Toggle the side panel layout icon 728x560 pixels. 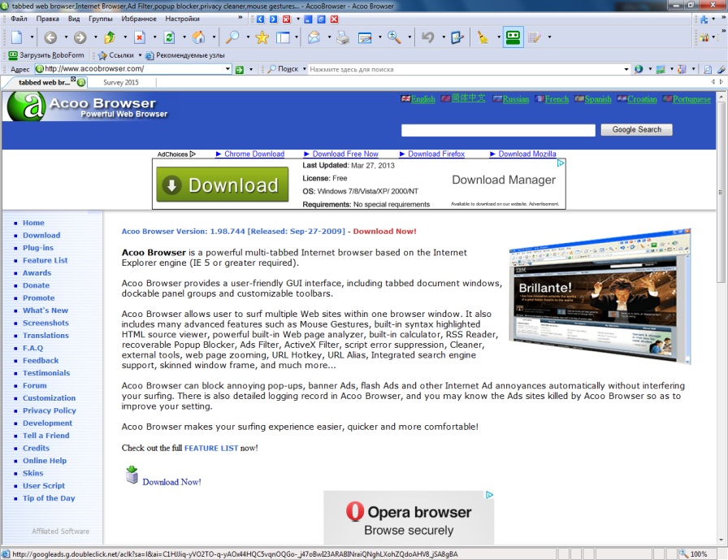click(x=283, y=37)
